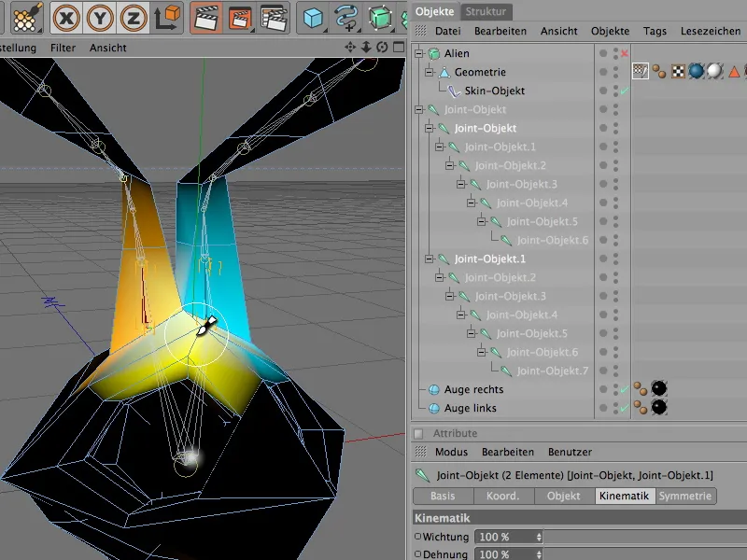The height and width of the screenshot is (560, 747).
Task: Click the spline pen tool icon
Action: point(346,18)
